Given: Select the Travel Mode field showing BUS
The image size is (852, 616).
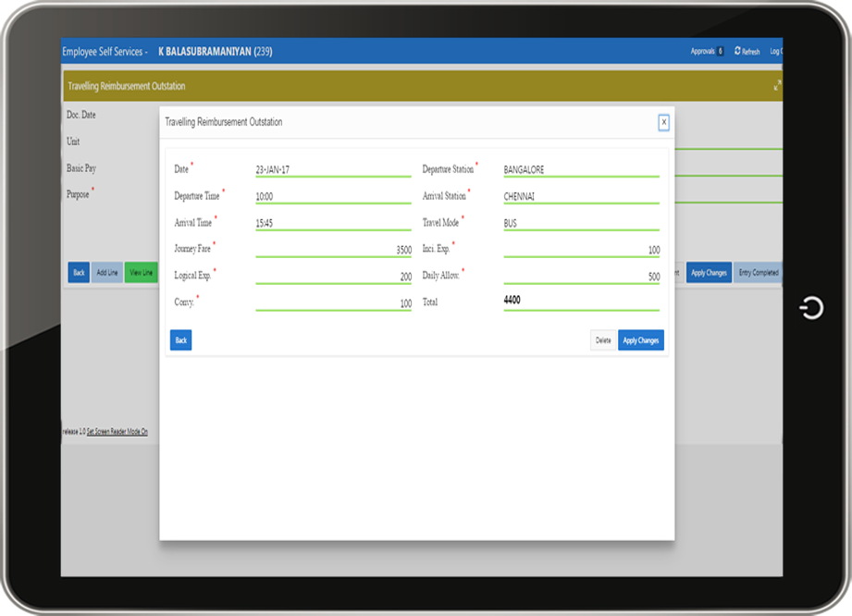Looking at the screenshot, I should [x=581, y=224].
